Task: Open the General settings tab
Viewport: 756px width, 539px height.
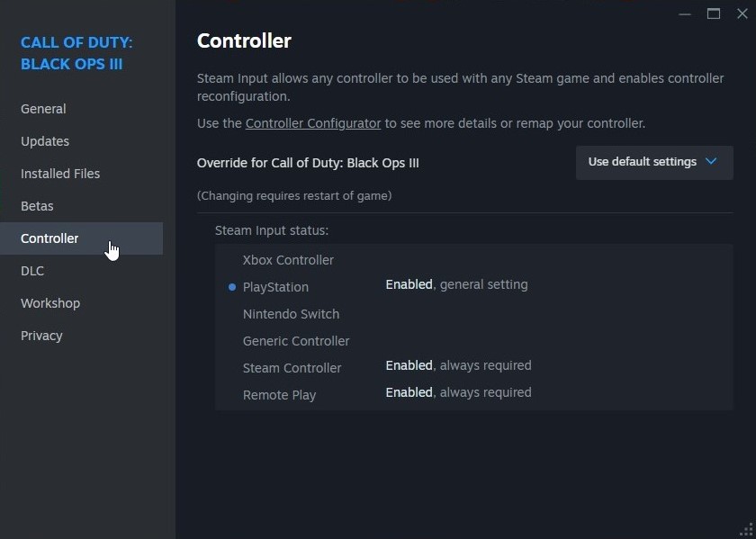Action: tap(43, 109)
